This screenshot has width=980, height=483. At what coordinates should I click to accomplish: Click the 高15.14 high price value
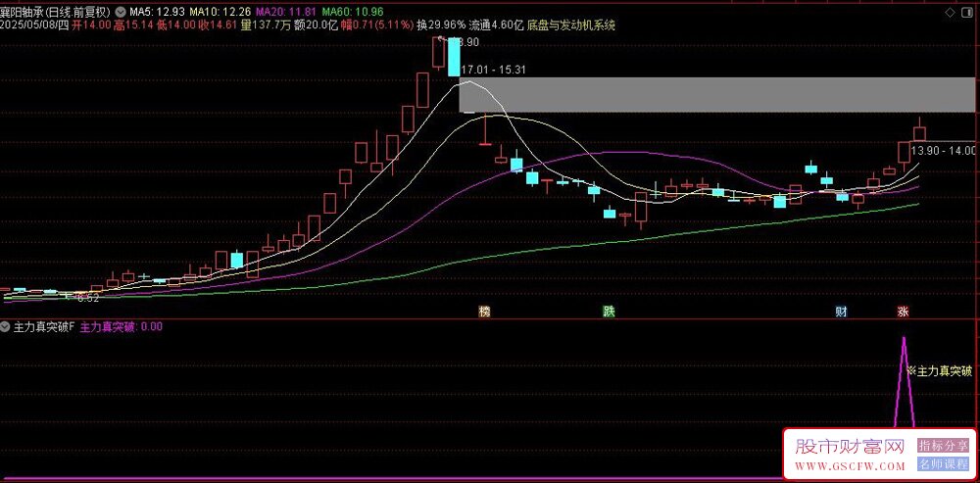coord(134,25)
